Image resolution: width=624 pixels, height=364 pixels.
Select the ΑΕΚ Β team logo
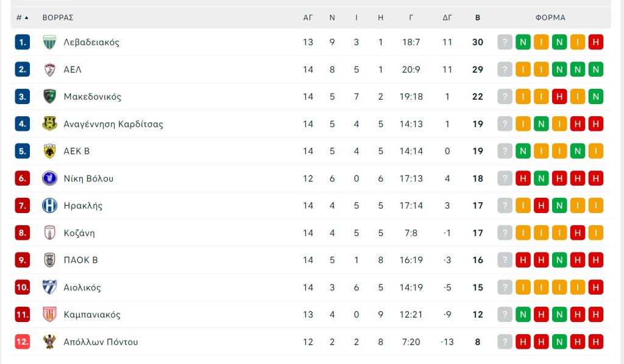49,151
